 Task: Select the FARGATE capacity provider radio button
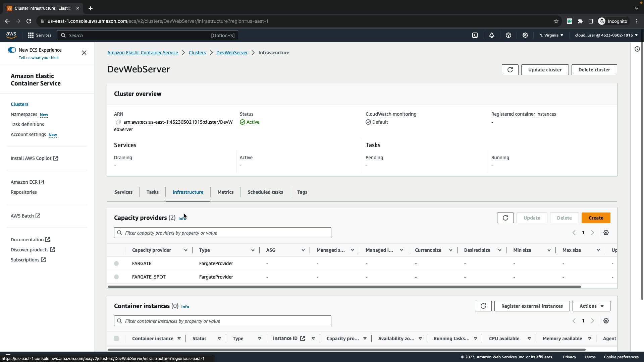(116, 263)
